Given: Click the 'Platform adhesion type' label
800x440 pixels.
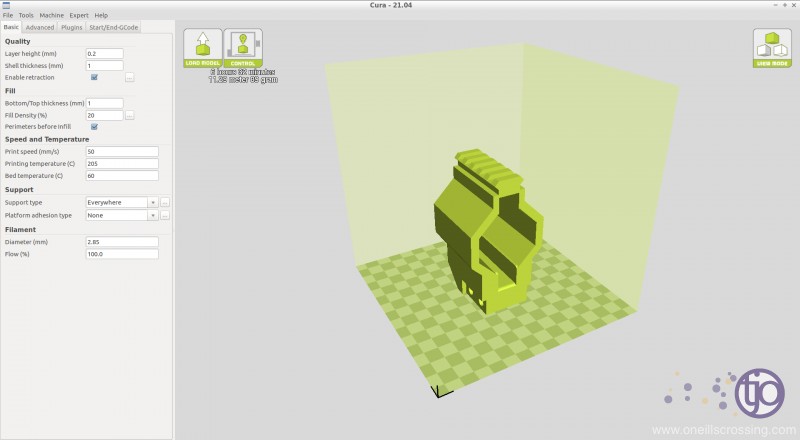Looking at the screenshot, I should [x=38, y=215].
